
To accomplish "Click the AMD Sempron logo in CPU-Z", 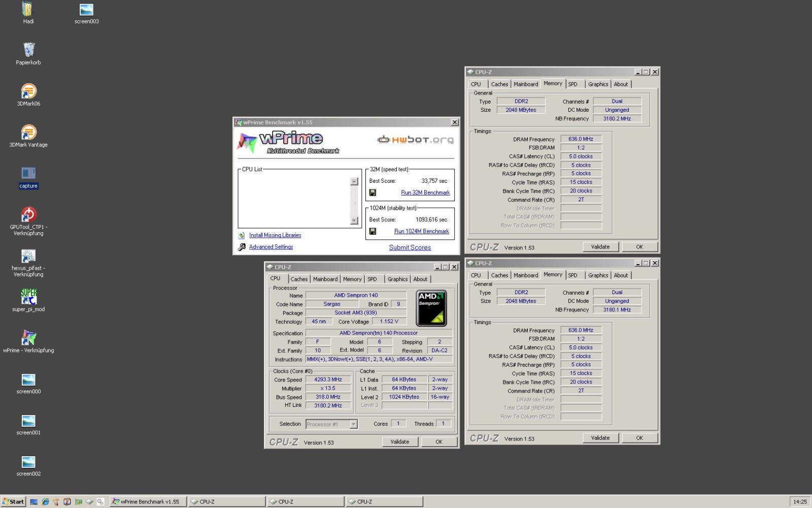I will click(x=431, y=308).
